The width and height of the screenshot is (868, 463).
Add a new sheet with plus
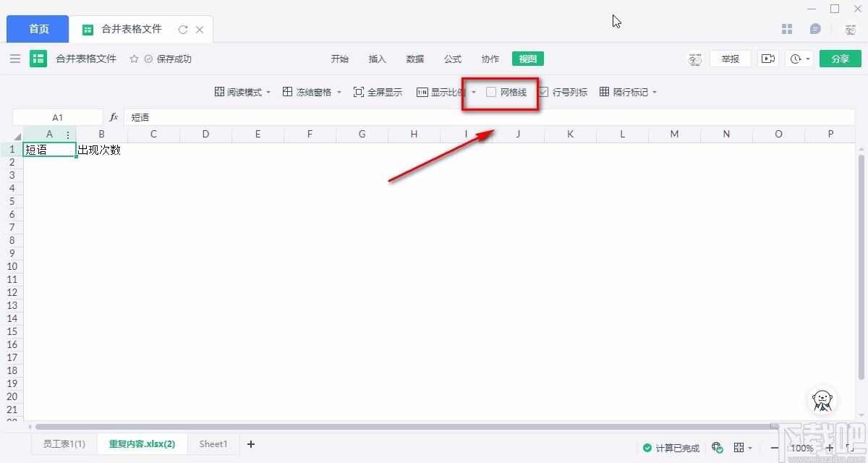(251, 444)
